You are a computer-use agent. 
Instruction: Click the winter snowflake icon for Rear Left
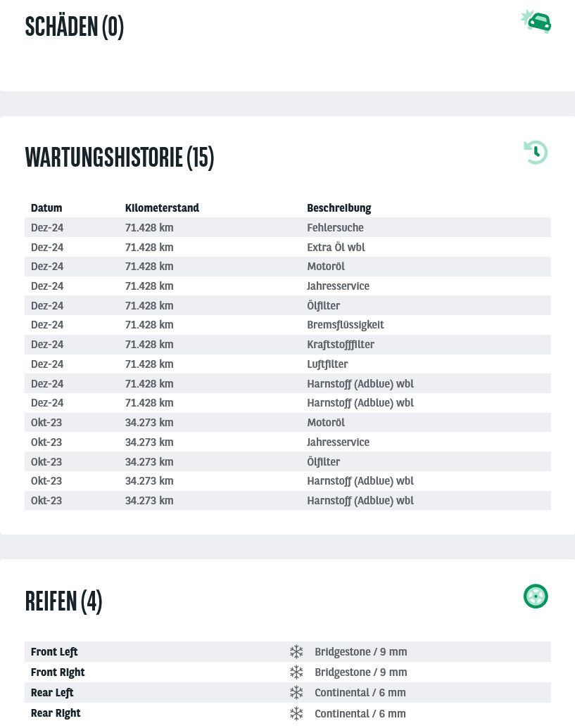pos(296,693)
